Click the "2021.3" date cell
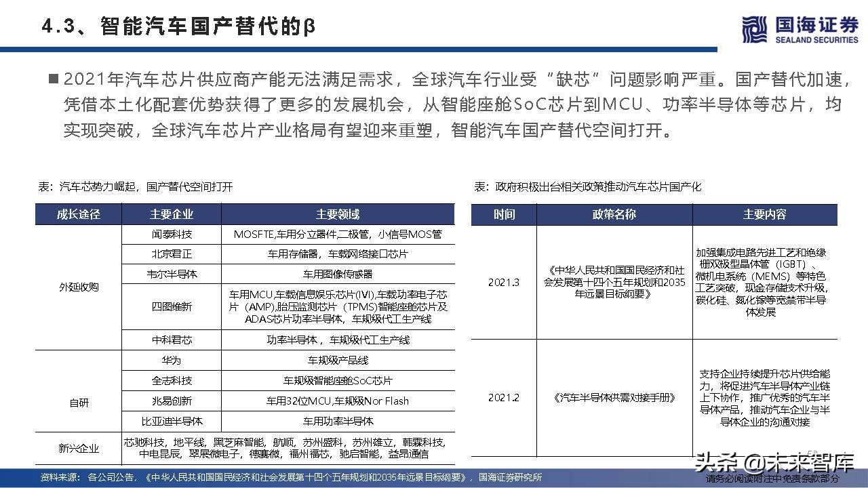 pyautogui.click(x=504, y=282)
